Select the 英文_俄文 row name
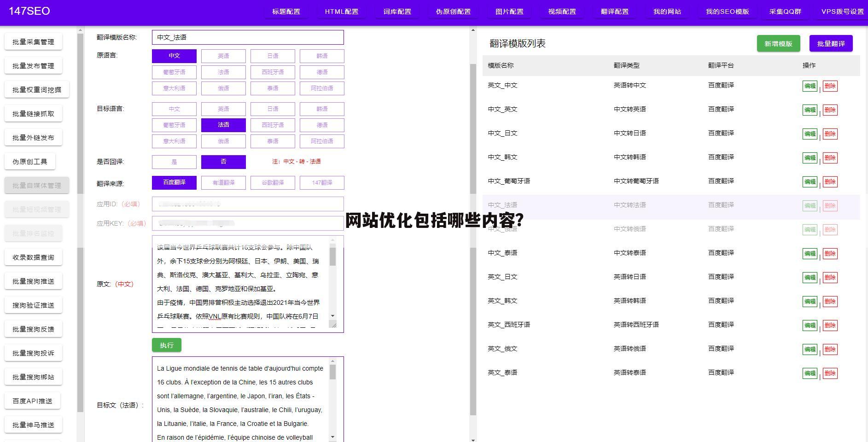The image size is (868, 442). click(502, 349)
